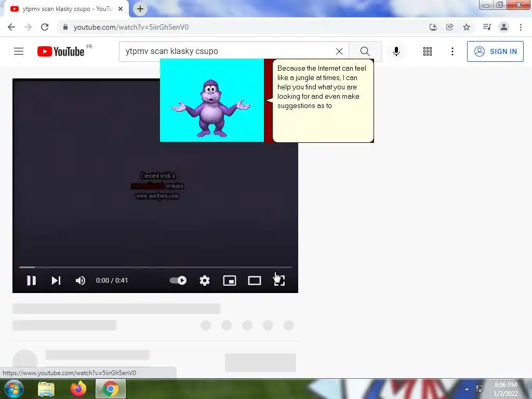532x399 pixels.
Task: Open video settings gear
Action: 205,281
